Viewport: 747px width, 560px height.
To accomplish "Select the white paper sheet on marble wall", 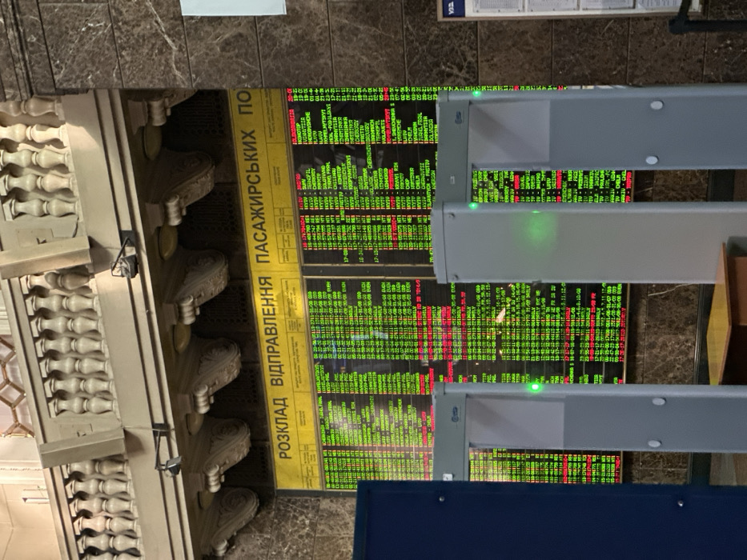I will (234, 7).
